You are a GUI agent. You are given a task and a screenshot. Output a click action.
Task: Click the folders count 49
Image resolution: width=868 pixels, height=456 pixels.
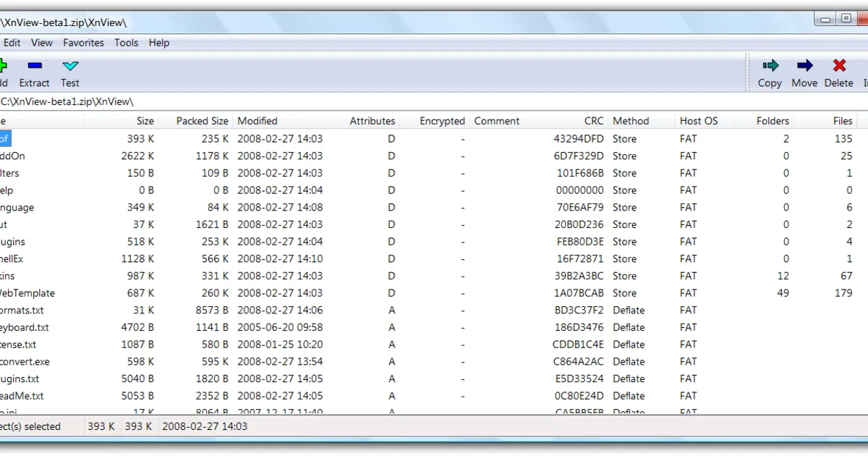click(x=783, y=293)
